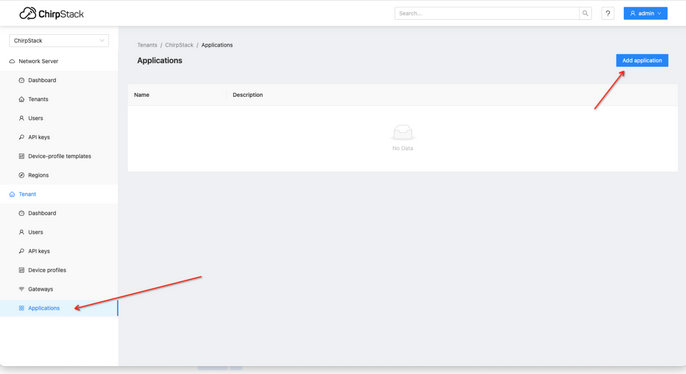Viewport: 686px width, 374px height.
Task: Click the Network Server cloud icon
Action: (12, 61)
